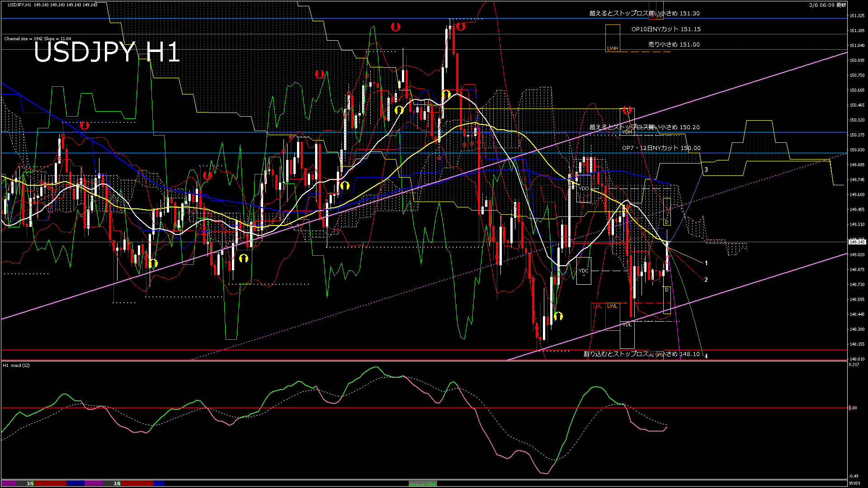Click 150.175 on the price axis
Image resolution: width=868 pixels, height=488 pixels.
(857, 135)
